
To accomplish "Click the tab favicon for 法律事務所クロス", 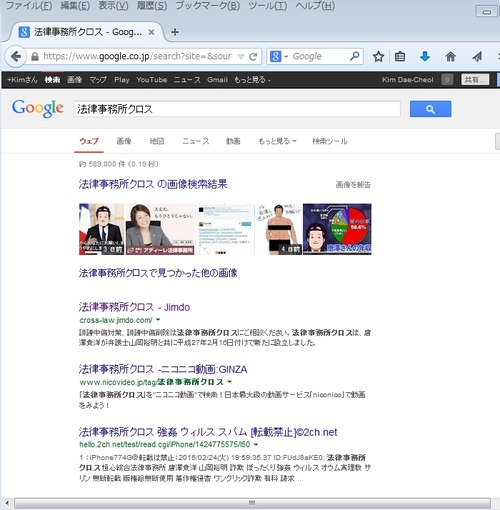I will 24,32.
